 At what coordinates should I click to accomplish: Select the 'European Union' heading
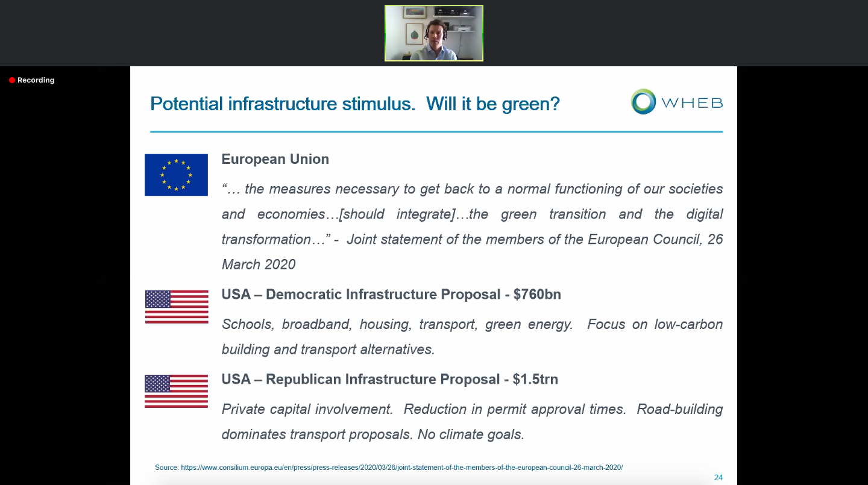(x=275, y=159)
